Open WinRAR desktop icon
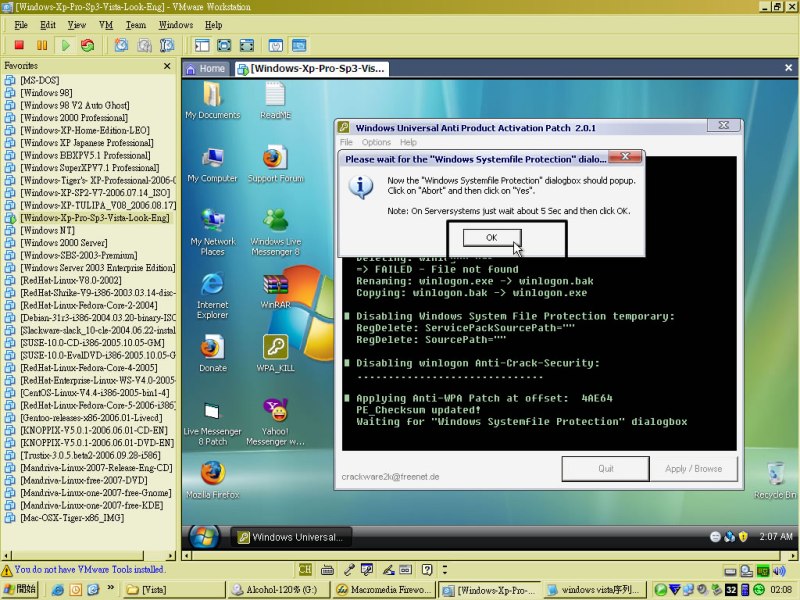The image size is (800, 600). (276, 291)
